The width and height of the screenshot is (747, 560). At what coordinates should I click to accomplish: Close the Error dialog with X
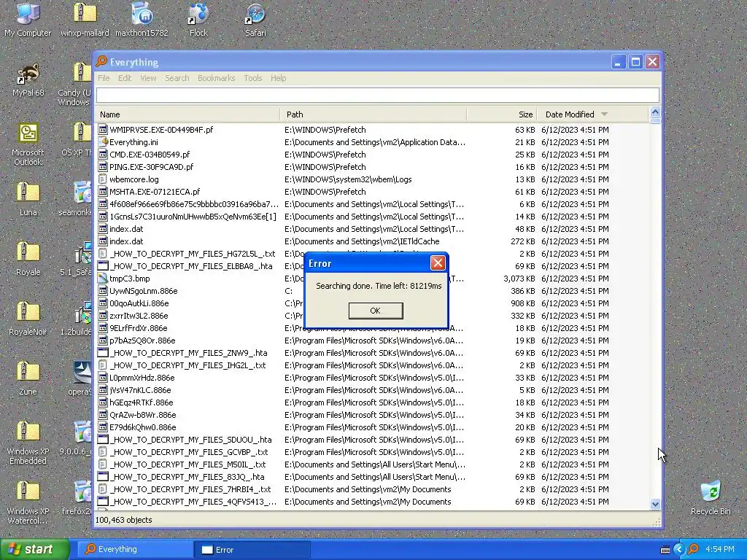[x=438, y=262]
